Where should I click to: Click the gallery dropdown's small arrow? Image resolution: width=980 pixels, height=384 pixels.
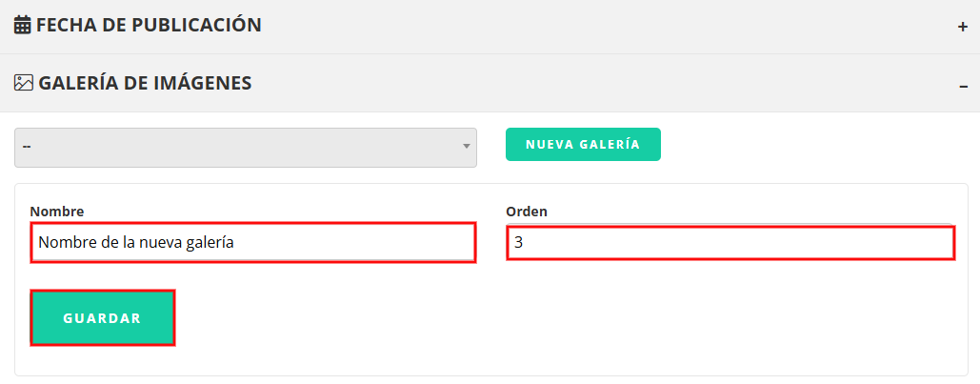click(x=466, y=147)
